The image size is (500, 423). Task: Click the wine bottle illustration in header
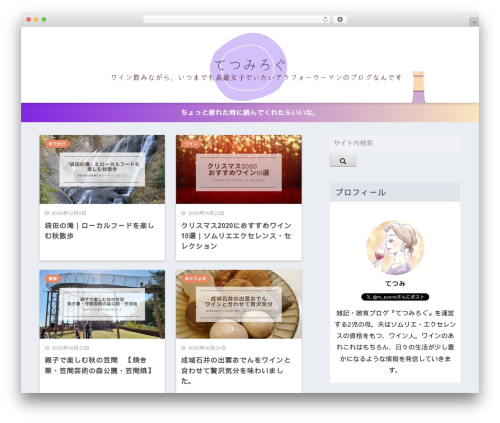(x=418, y=87)
